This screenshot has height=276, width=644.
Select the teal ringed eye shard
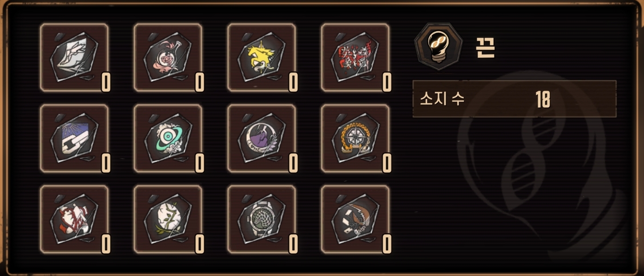click(168, 138)
